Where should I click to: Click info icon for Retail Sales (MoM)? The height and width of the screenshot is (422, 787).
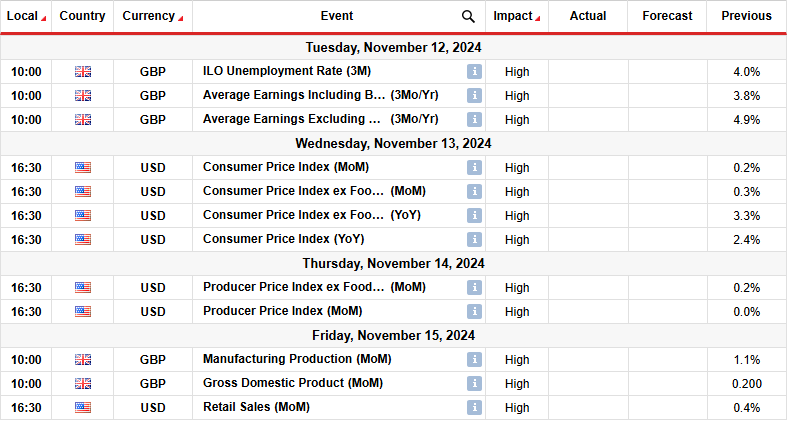pos(474,407)
